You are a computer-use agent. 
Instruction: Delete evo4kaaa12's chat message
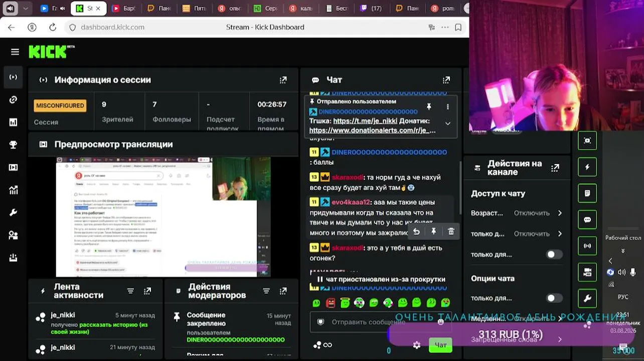click(x=451, y=231)
